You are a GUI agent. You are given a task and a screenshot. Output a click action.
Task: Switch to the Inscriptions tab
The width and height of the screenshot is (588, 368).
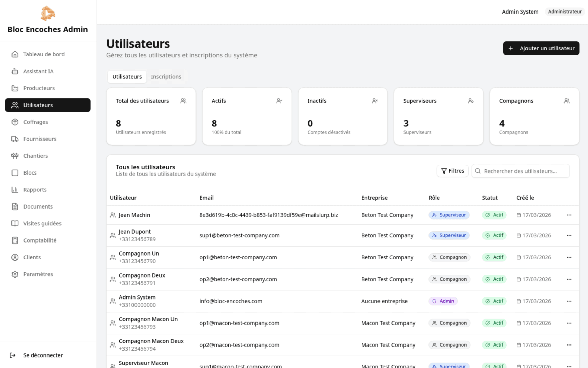tap(166, 77)
